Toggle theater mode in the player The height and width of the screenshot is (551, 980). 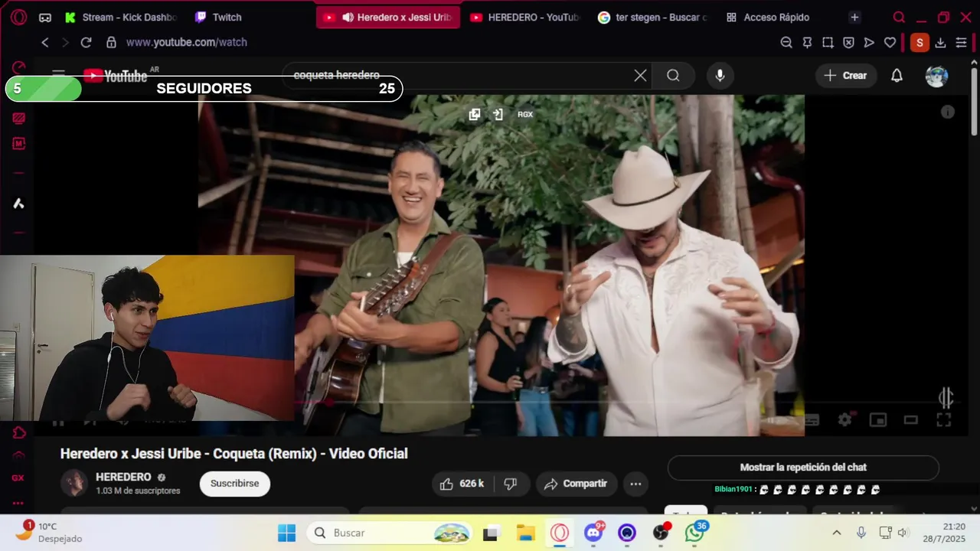click(x=911, y=419)
